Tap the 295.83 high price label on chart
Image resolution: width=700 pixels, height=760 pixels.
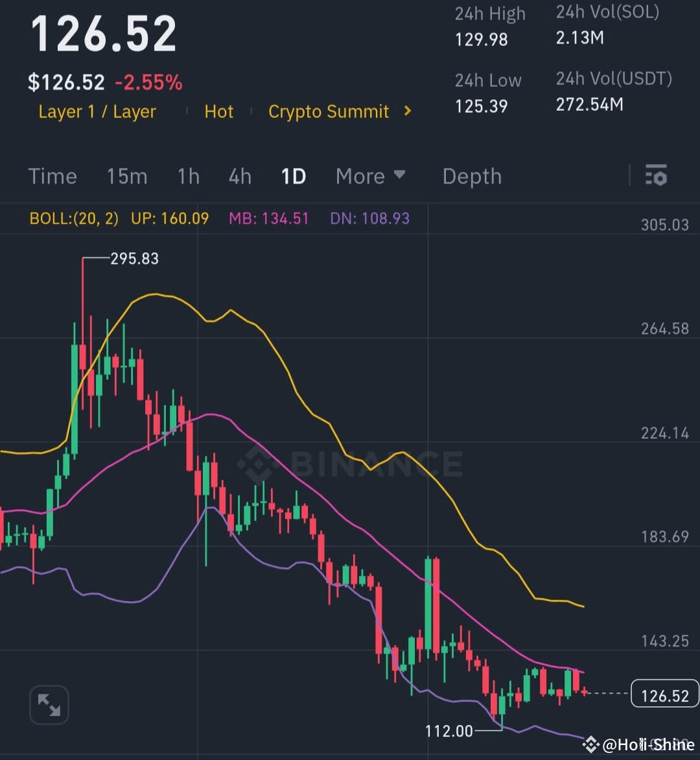(x=135, y=258)
